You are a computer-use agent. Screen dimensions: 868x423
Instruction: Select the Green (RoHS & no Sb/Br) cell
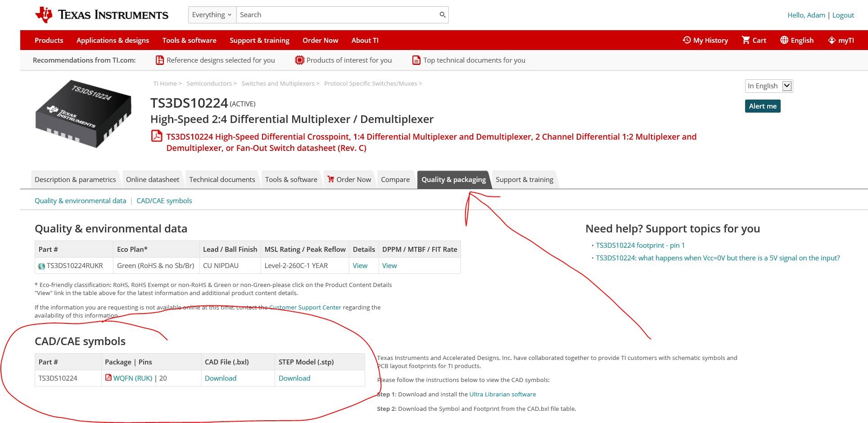click(x=156, y=265)
